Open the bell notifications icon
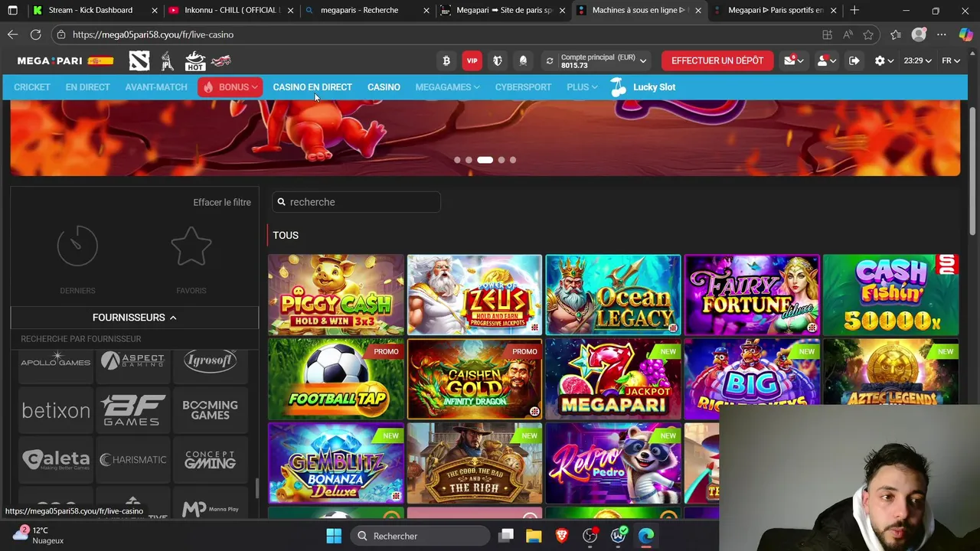 [x=523, y=60]
